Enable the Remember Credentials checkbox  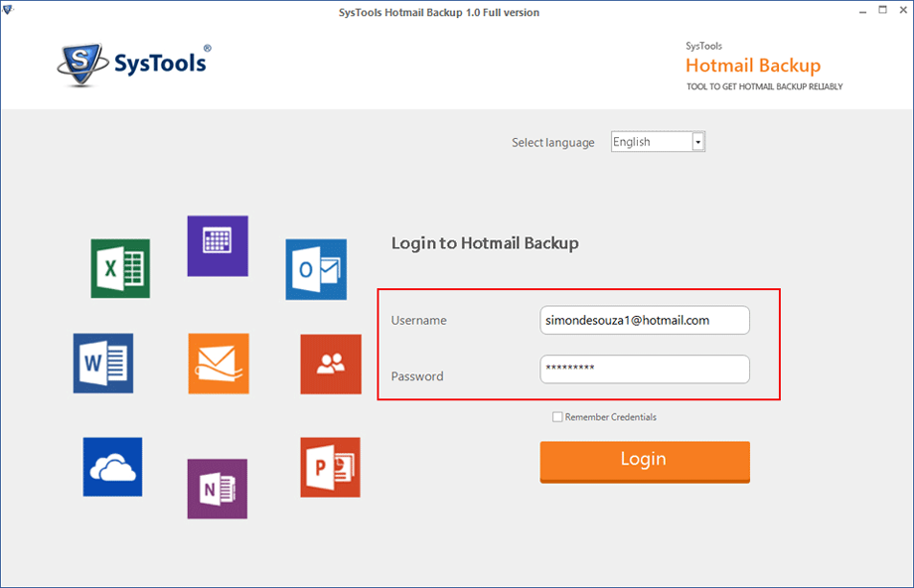coord(557,417)
